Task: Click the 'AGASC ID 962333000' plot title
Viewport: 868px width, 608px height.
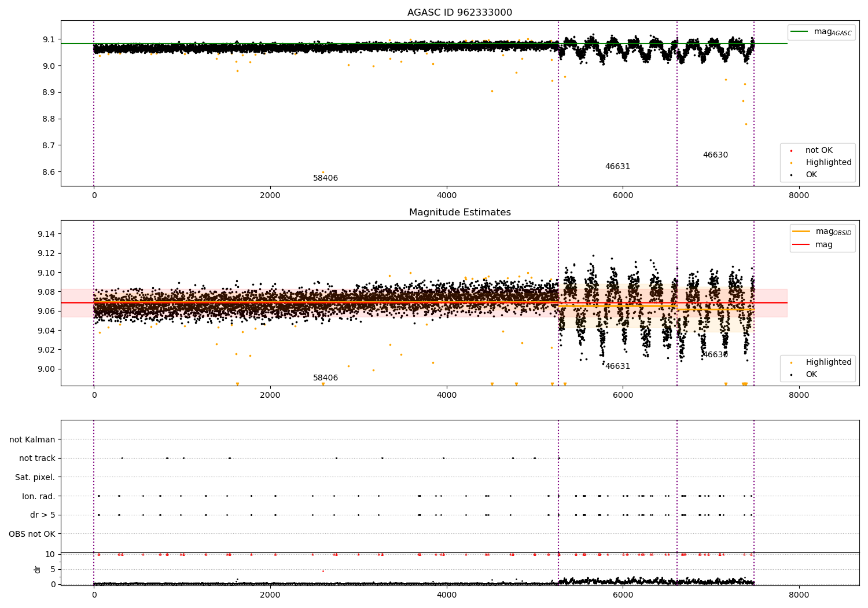Action: (459, 13)
